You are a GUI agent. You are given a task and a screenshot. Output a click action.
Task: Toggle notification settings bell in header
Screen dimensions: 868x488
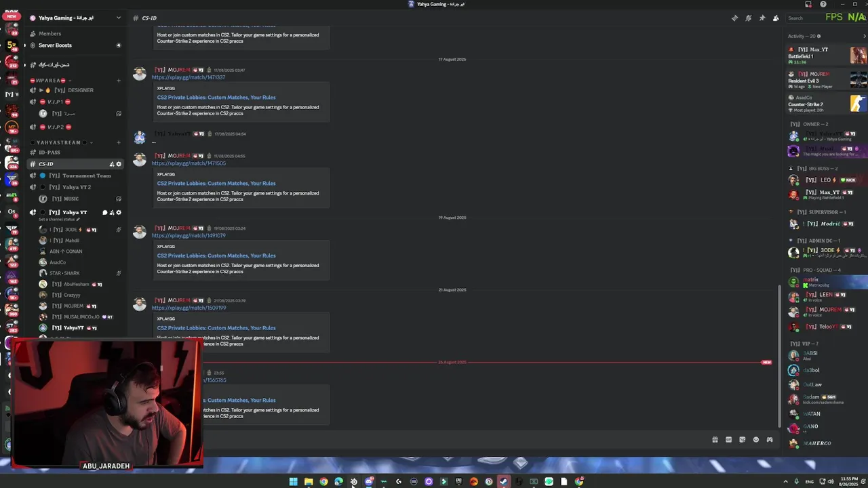[x=749, y=18]
